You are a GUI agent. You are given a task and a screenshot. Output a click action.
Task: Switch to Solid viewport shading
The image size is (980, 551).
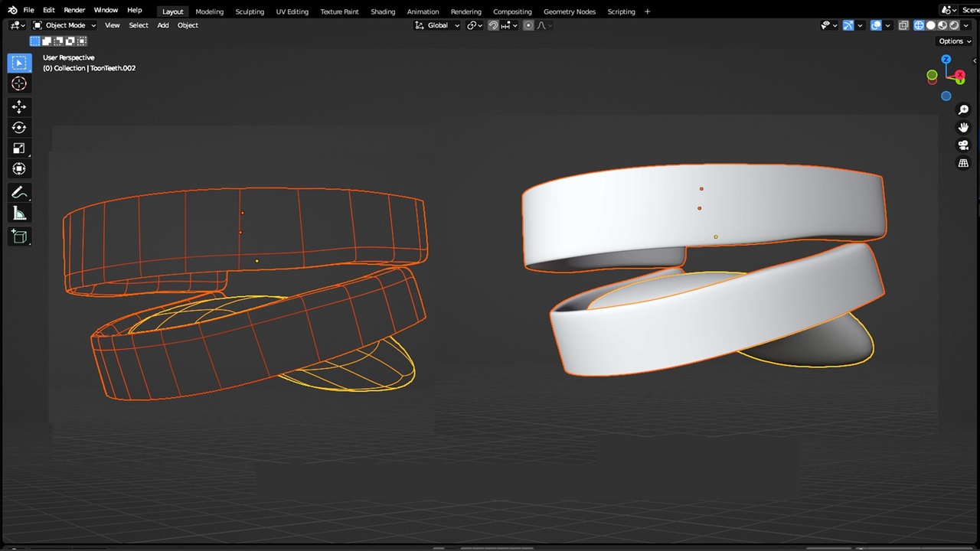click(931, 25)
